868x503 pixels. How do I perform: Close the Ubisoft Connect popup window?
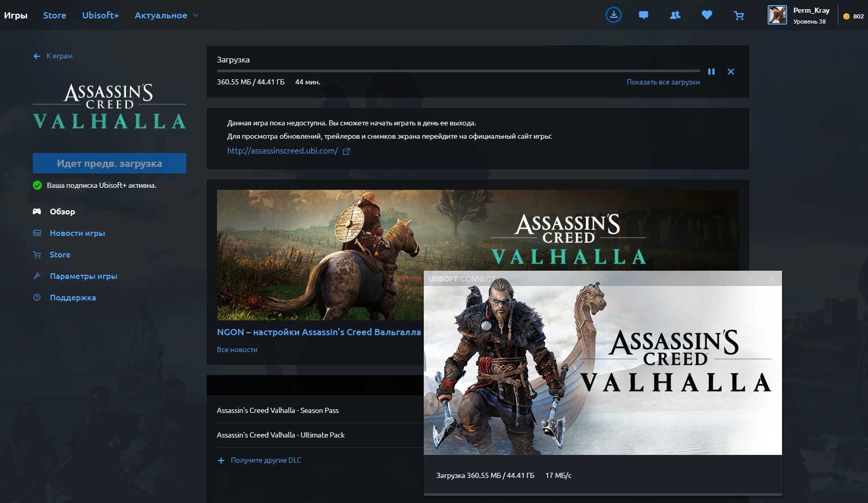point(772,278)
